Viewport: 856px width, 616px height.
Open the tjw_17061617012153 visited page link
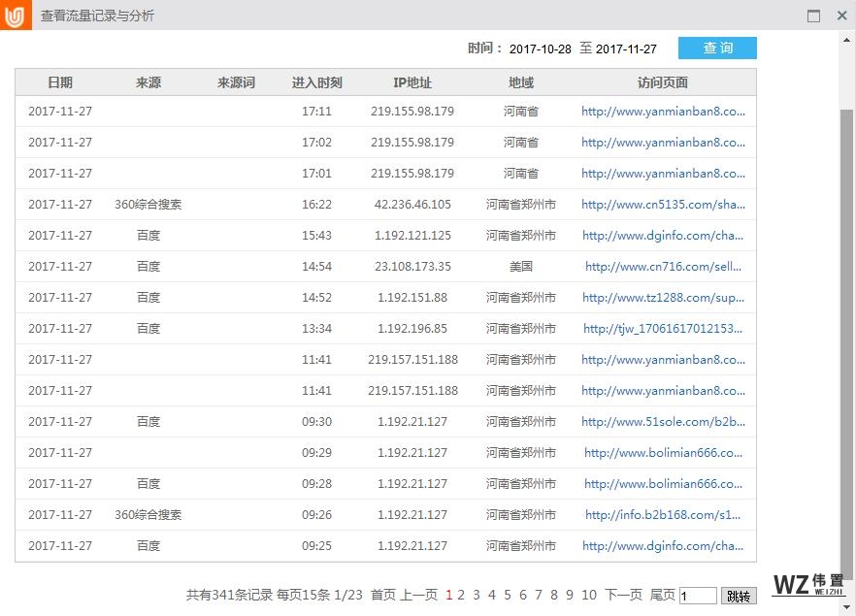coord(664,329)
